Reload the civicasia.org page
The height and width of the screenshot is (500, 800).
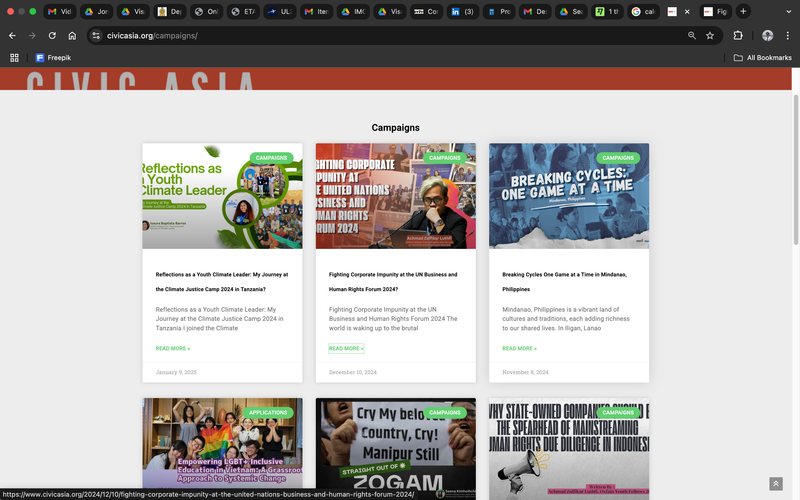tap(52, 35)
